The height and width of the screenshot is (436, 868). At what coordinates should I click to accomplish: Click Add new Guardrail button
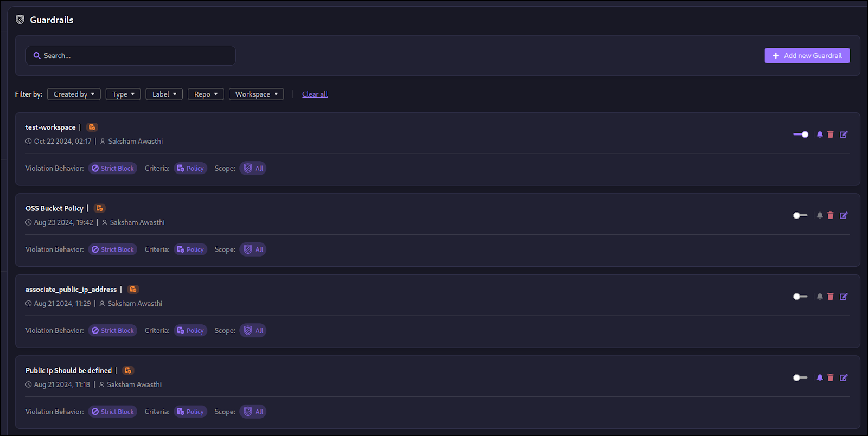pos(807,55)
